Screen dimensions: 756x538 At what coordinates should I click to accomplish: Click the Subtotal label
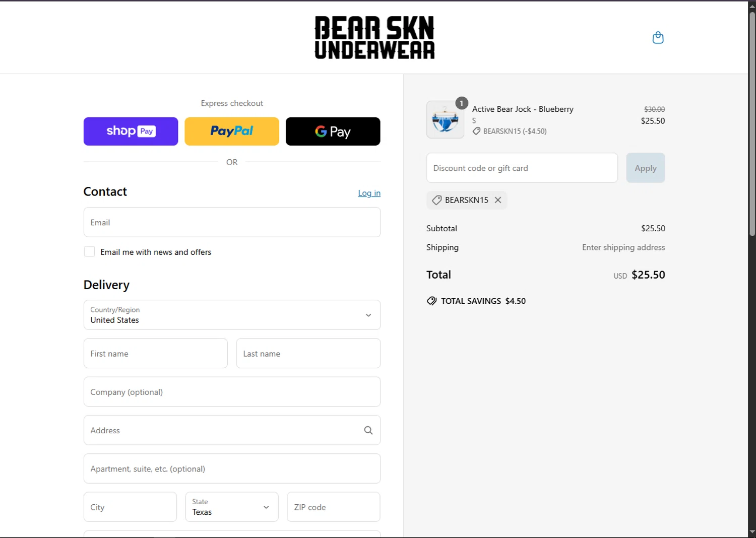442,228
